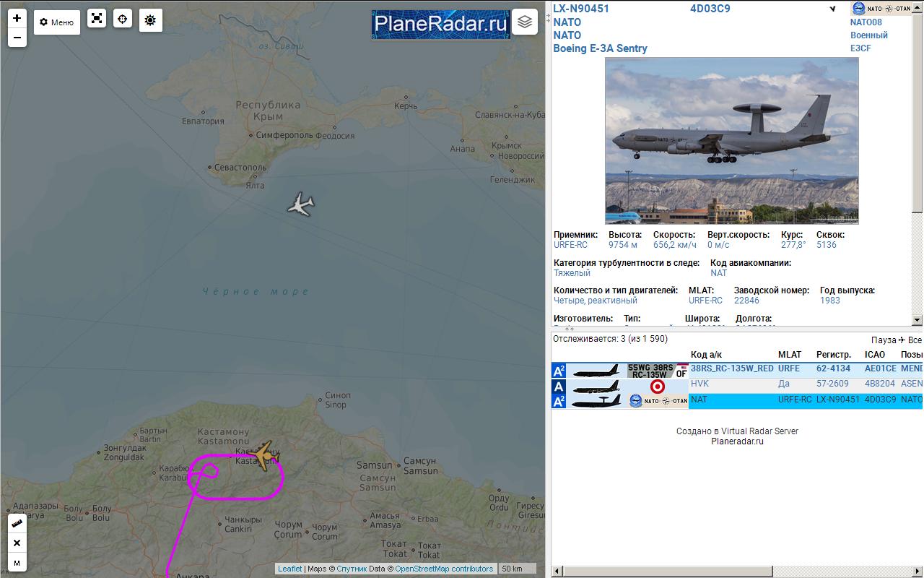This screenshot has height=578, width=924.
Task: Select the 38RS_RC-135W_RED aircraft row
Action: [731, 368]
